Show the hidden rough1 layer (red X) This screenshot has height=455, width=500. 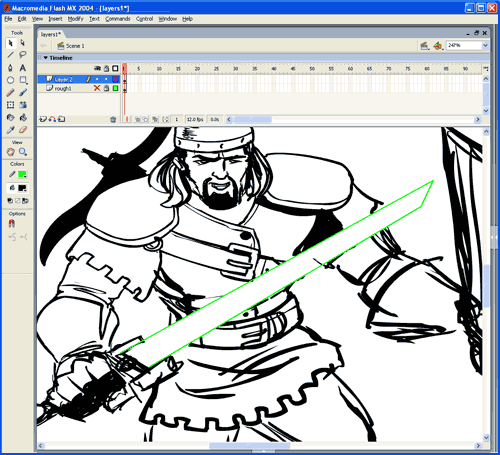pos(97,88)
